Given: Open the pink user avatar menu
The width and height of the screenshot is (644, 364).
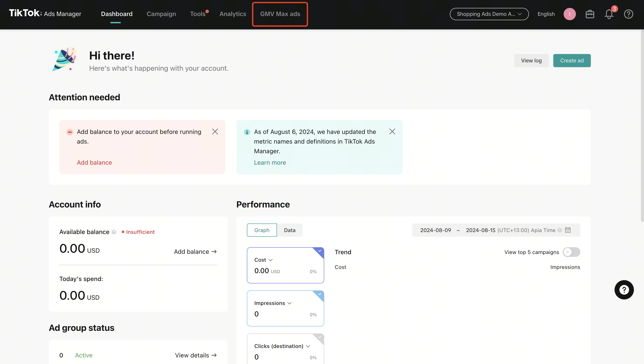Looking at the screenshot, I should pos(570,14).
